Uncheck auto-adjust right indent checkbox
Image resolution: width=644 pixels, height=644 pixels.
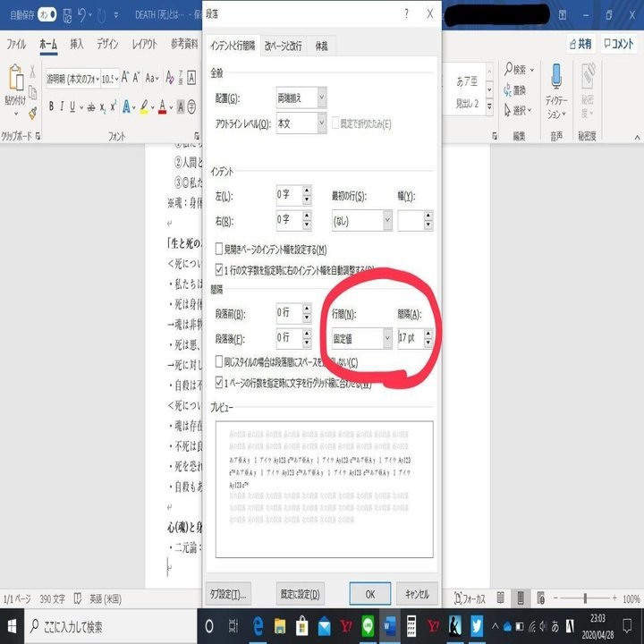click(x=219, y=269)
